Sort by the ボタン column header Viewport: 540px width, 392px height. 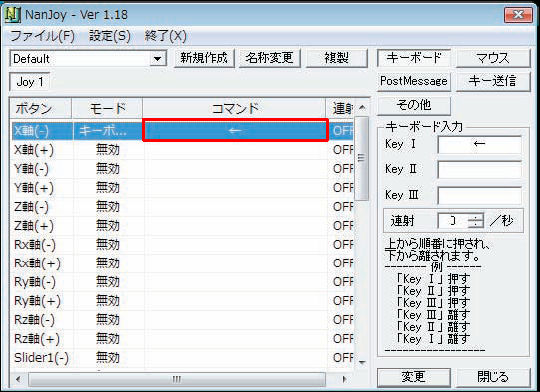pyautogui.click(x=41, y=109)
